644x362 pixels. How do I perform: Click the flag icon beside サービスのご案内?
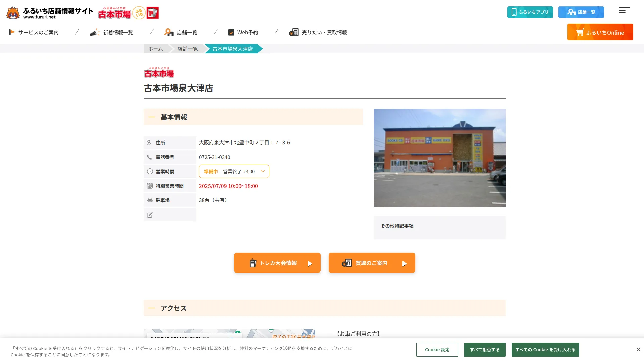(12, 32)
